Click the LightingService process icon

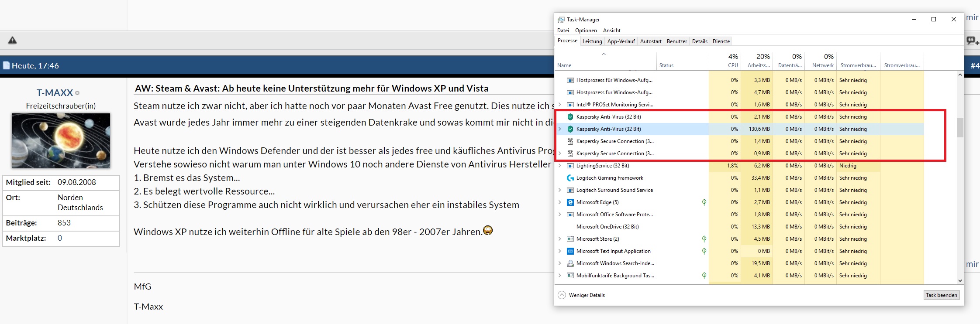(x=570, y=166)
